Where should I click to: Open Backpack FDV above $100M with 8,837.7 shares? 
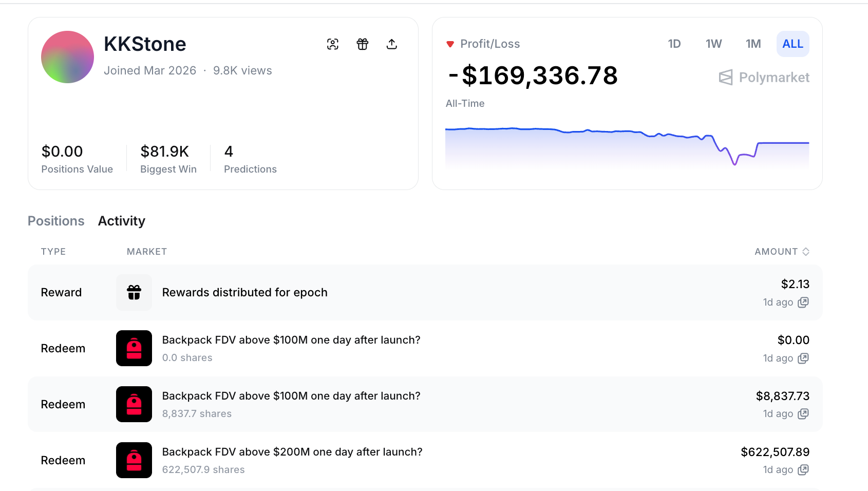click(291, 396)
